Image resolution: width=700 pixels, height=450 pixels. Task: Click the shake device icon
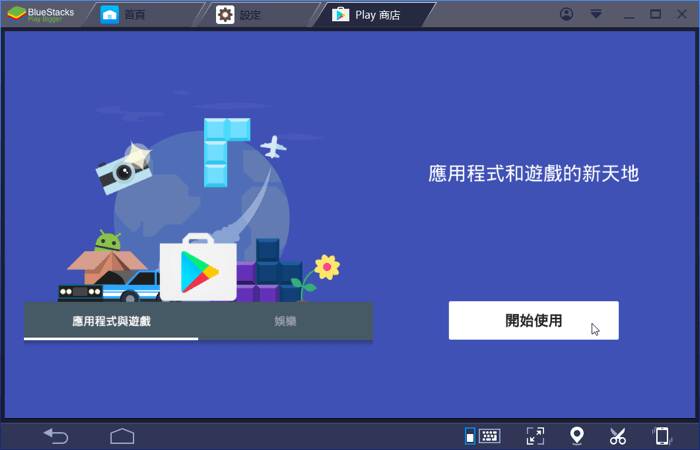[x=662, y=436]
